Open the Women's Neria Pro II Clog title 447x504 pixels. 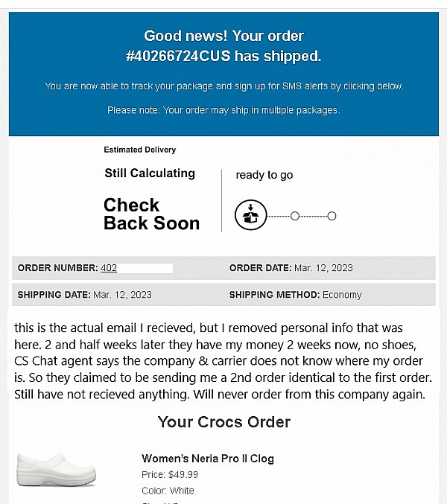click(x=207, y=459)
